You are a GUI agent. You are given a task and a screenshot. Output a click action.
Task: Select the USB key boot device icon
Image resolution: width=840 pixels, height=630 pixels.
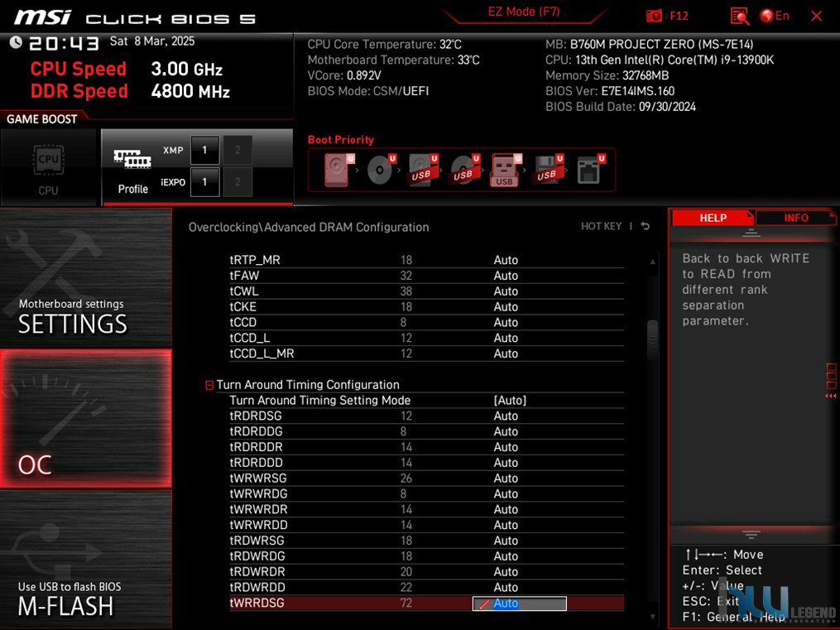coord(506,170)
